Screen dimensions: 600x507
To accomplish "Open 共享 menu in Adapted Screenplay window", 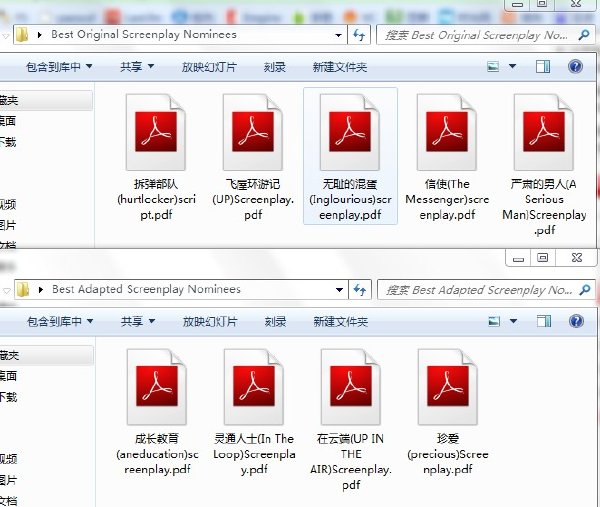I will 138,321.
